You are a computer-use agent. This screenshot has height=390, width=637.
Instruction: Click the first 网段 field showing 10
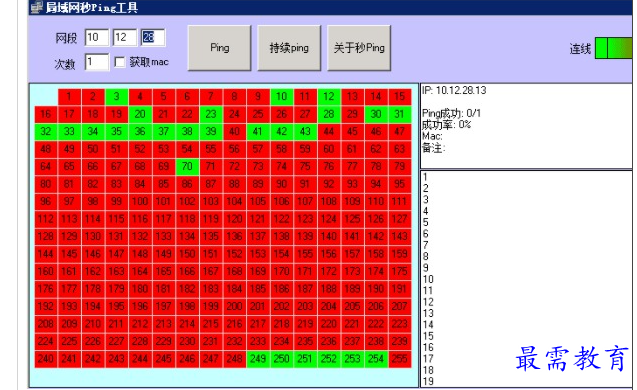(x=97, y=37)
